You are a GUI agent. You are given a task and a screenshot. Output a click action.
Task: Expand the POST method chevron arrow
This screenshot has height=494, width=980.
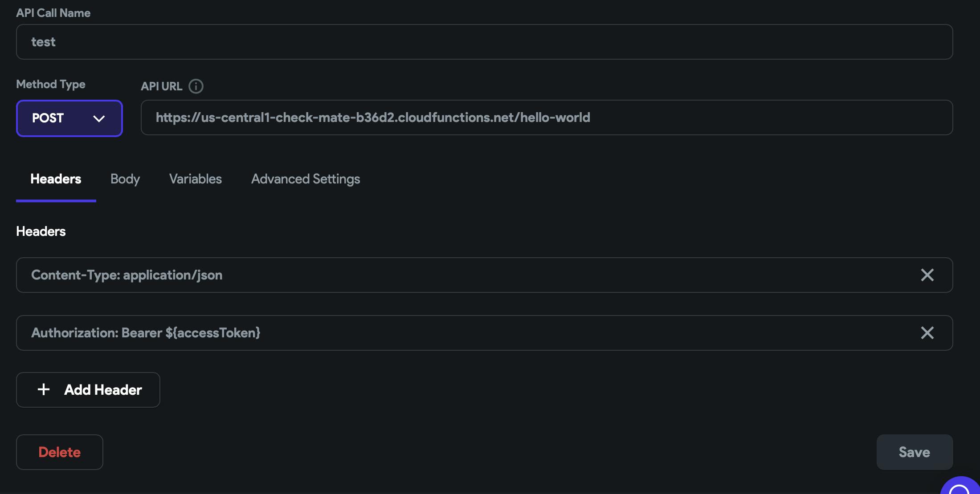(99, 118)
